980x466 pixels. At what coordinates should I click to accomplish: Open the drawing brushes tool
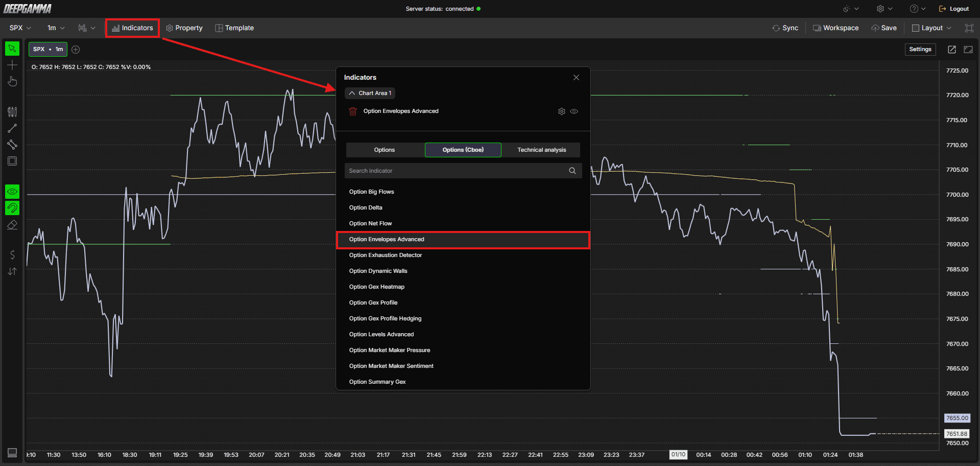12,111
